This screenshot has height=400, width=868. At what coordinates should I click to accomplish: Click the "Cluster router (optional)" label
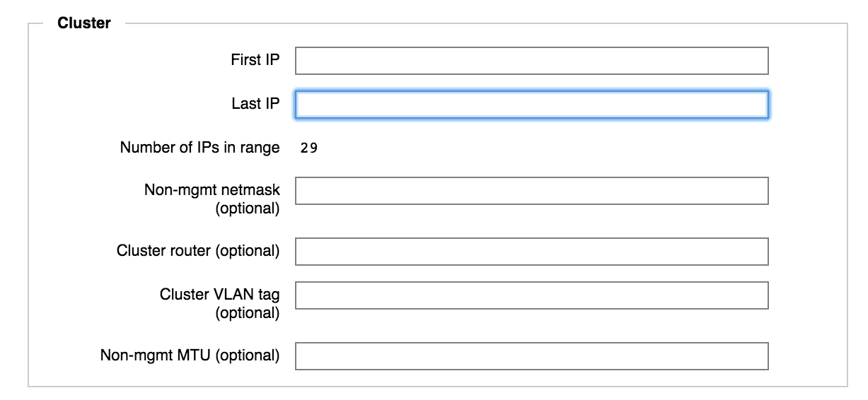coord(198,251)
